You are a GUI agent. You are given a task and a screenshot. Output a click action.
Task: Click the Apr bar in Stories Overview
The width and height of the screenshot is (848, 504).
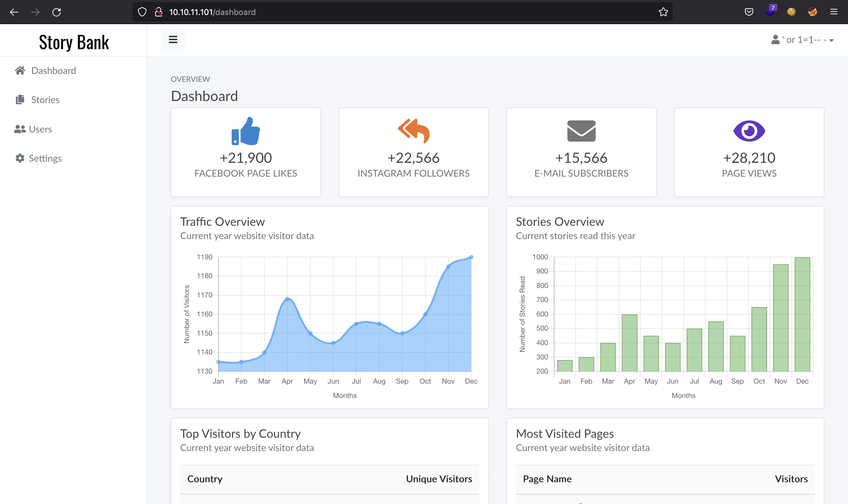point(629,343)
